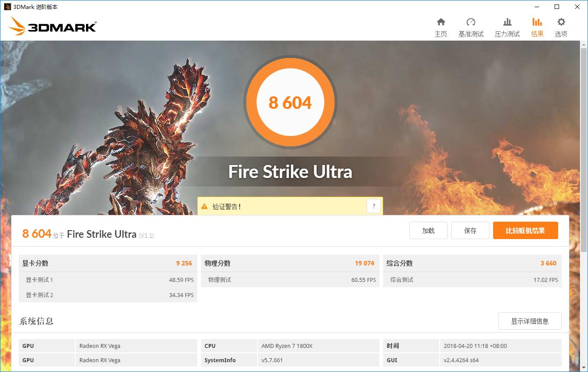Click the 验证警告 warning banner text
This screenshot has width=588, height=372.
tap(226, 207)
